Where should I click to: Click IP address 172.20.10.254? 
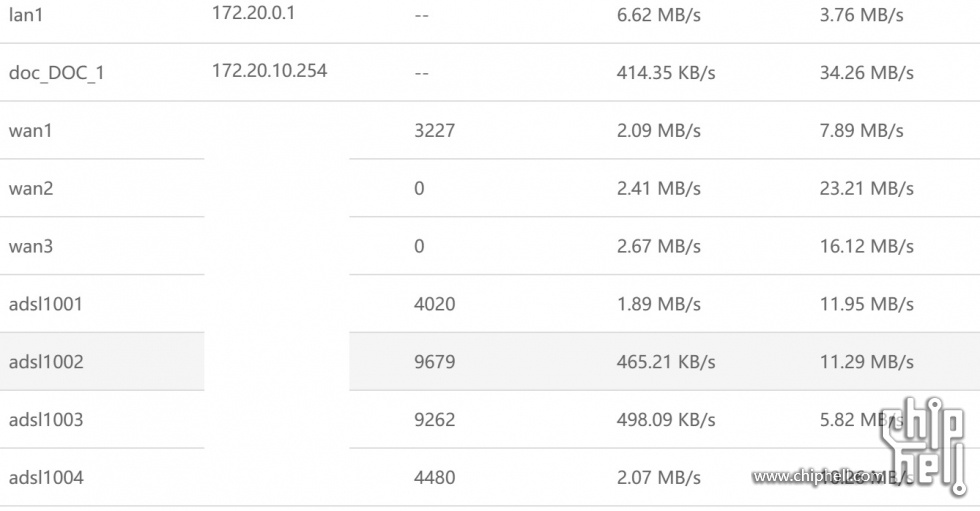click(269, 70)
